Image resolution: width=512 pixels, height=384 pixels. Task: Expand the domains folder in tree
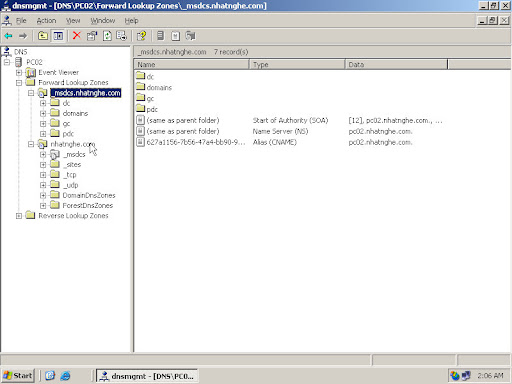coord(43,114)
